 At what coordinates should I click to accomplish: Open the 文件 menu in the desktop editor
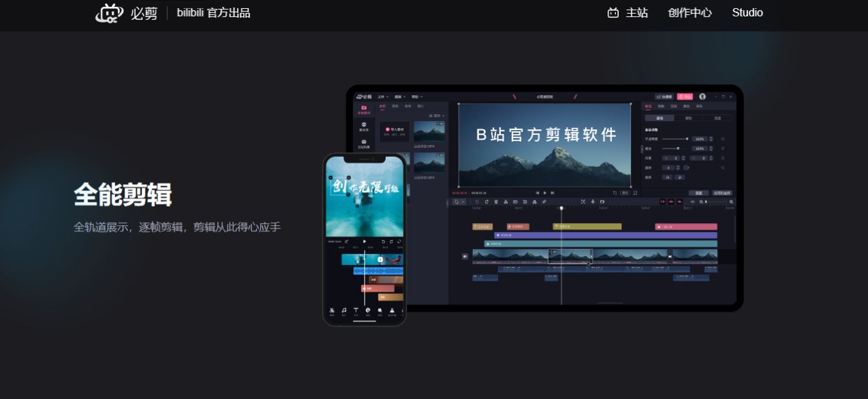click(383, 96)
